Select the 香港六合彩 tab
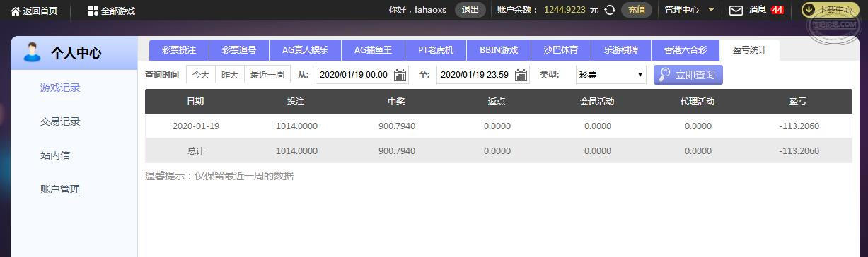The image size is (868, 257). [x=685, y=50]
